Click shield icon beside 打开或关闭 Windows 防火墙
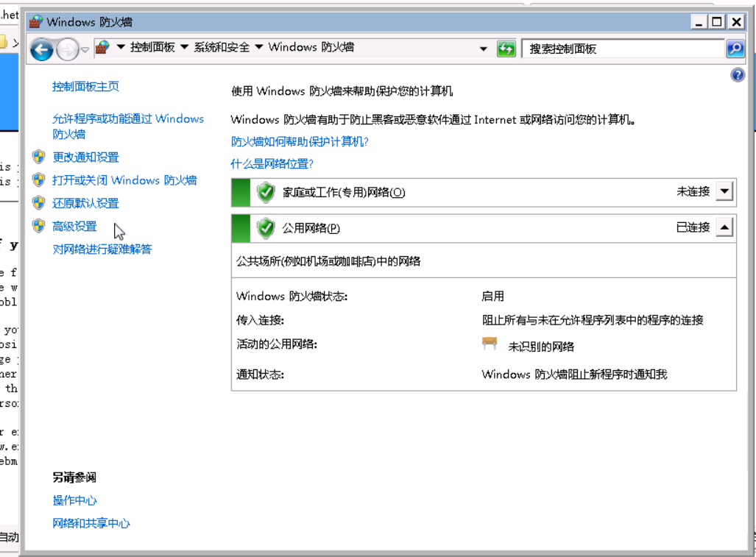 [x=39, y=180]
